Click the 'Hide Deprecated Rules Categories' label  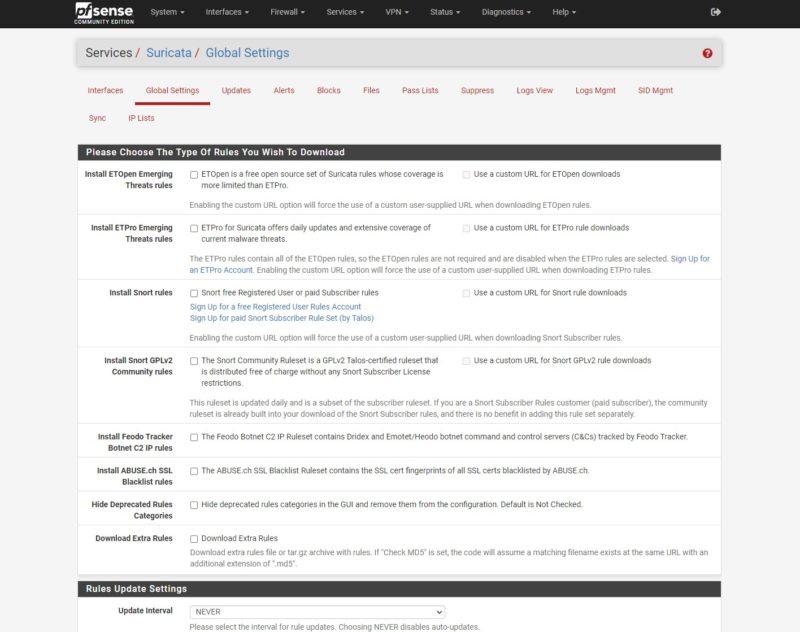click(132, 510)
